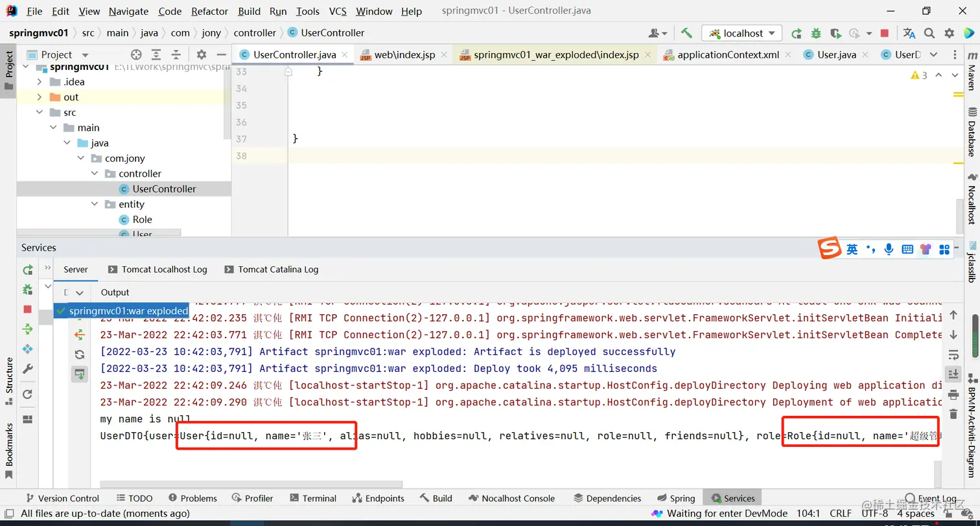Image resolution: width=980 pixels, height=526 pixels.
Task: Click the layout grid icon in Services toolbar
Action: coord(27,419)
